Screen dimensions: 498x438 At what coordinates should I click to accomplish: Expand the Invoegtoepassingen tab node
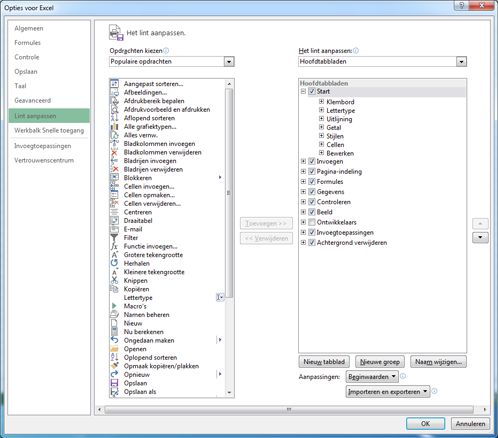pos(303,232)
